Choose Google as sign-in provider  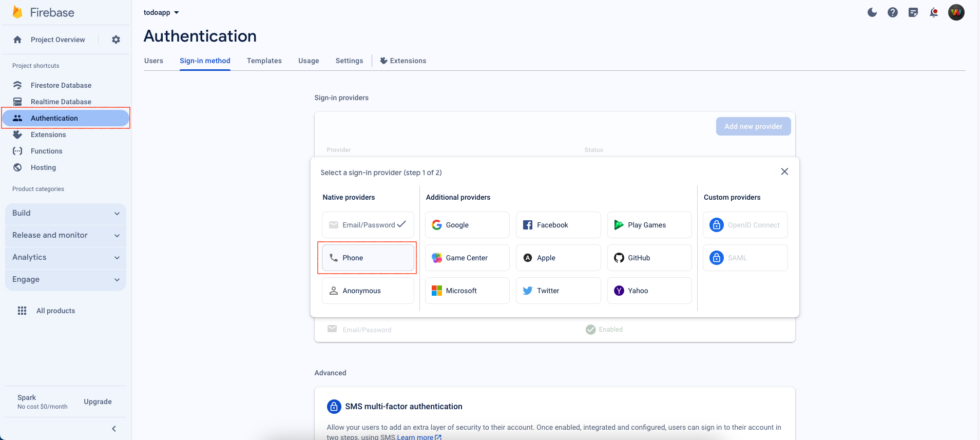click(x=467, y=225)
